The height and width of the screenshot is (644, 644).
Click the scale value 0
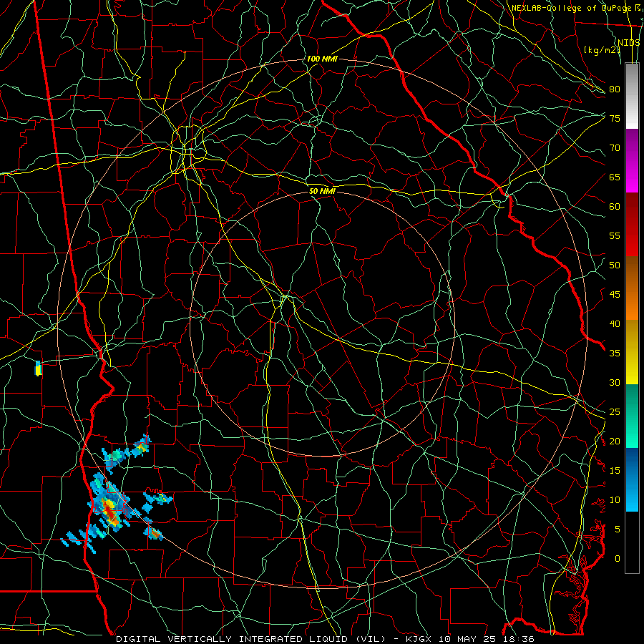coord(618,559)
